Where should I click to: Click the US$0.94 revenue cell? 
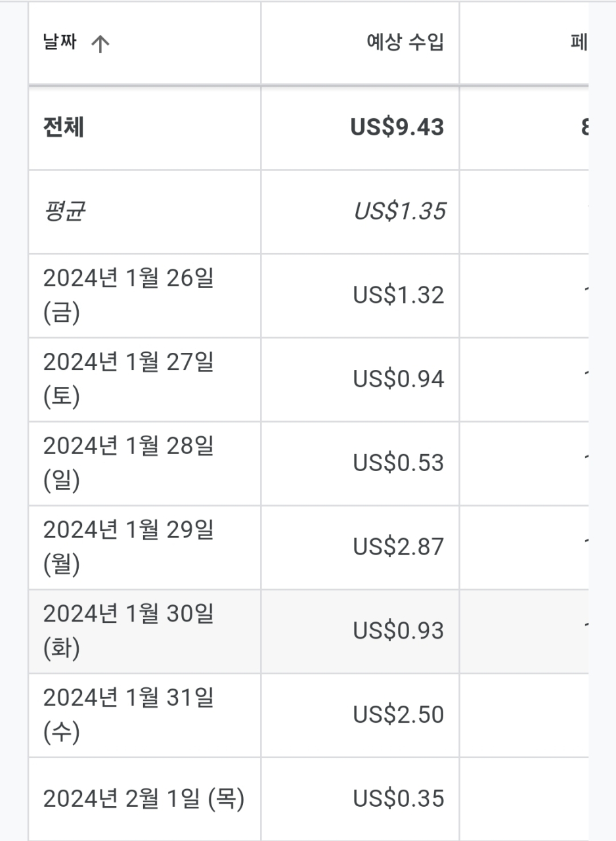point(399,379)
